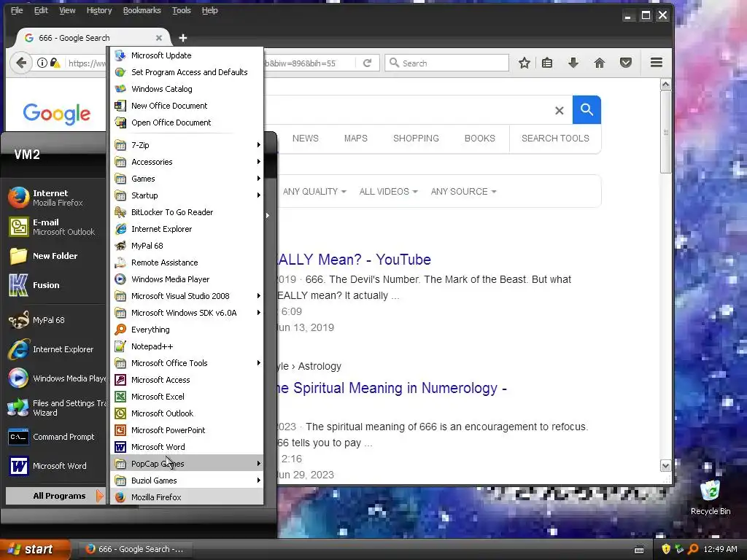
Task: Open Windows Media Player in programs list
Action: pyautogui.click(x=186, y=279)
